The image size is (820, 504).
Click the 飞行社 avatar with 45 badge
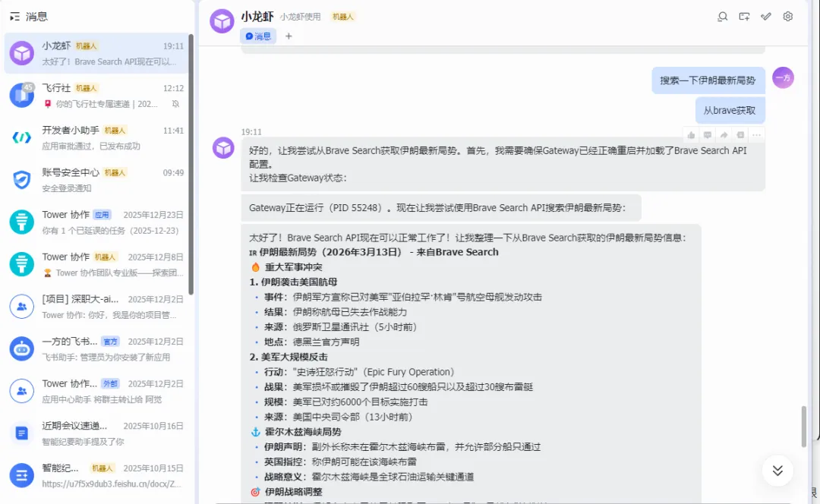pos(22,95)
